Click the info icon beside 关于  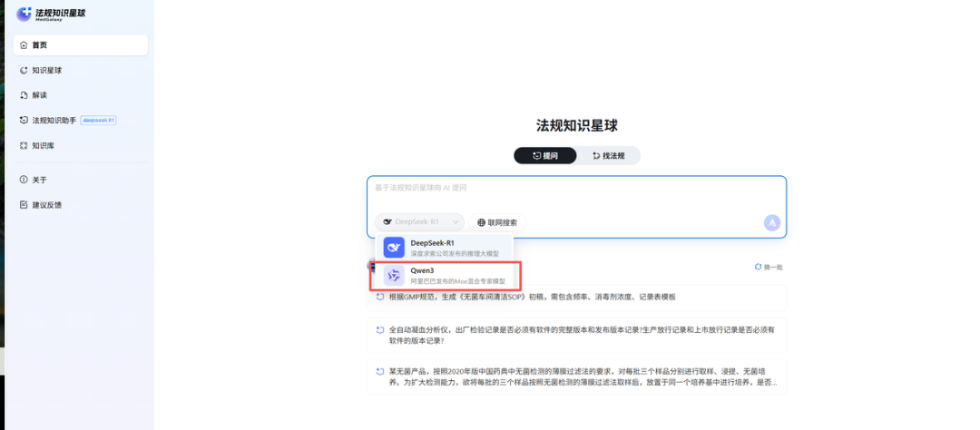tap(24, 180)
